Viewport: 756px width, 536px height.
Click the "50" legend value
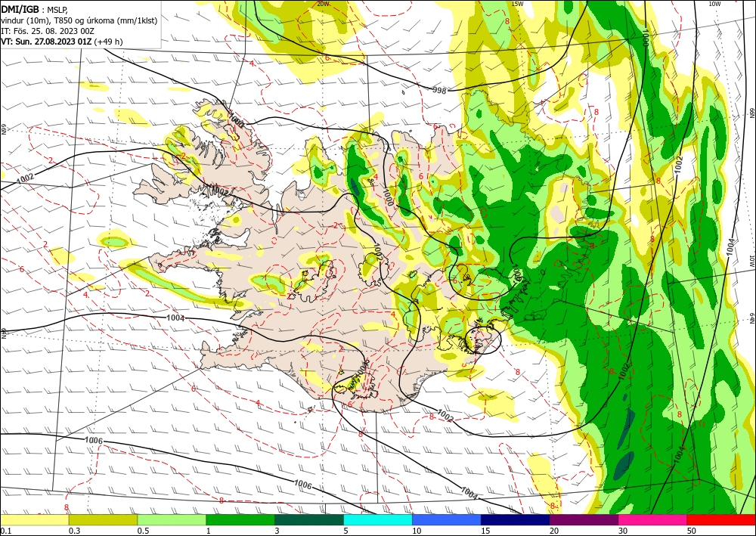[692, 531]
